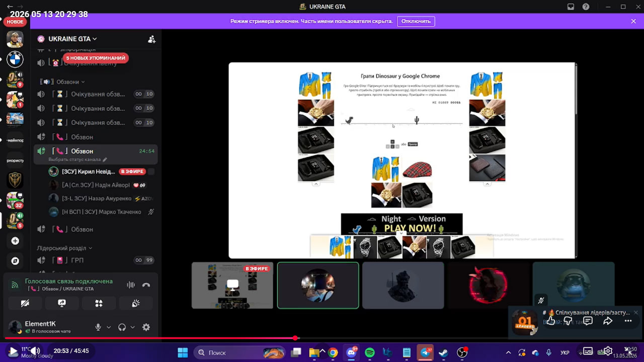Open more options three dots icon
Image resolution: width=644 pixels, height=362 pixels.
628,321
